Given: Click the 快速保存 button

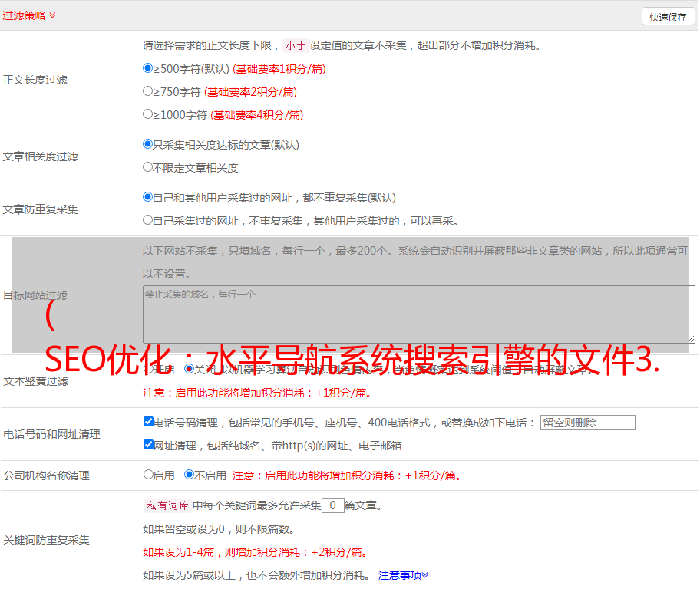Looking at the screenshot, I should (668, 17).
